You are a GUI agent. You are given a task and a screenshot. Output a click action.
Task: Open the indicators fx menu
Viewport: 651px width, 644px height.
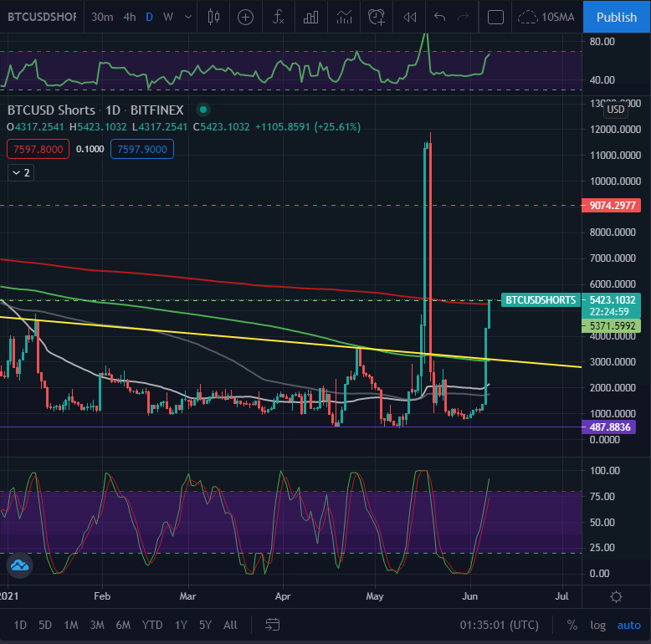tap(278, 17)
